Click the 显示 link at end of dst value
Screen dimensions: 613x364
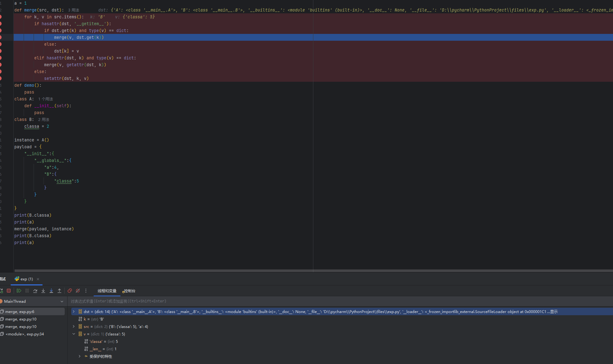click(554, 311)
